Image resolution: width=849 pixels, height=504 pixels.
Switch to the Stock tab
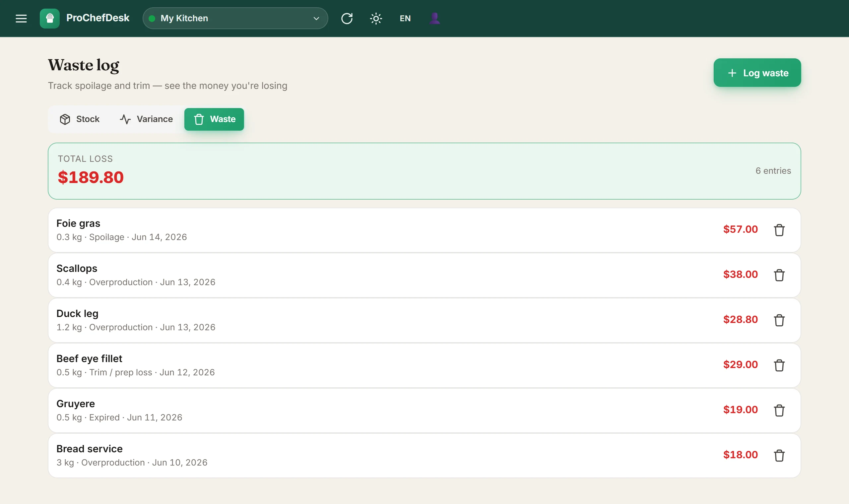80,119
